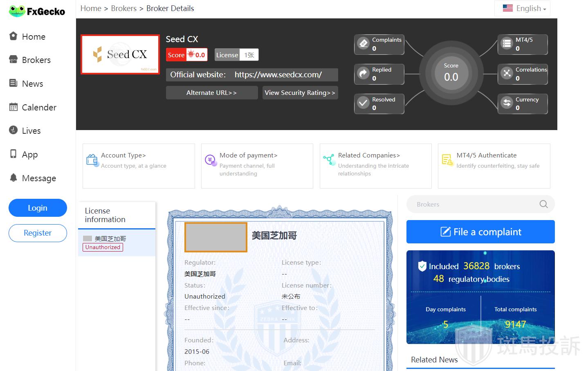Expand View Security Rating

[x=300, y=93]
